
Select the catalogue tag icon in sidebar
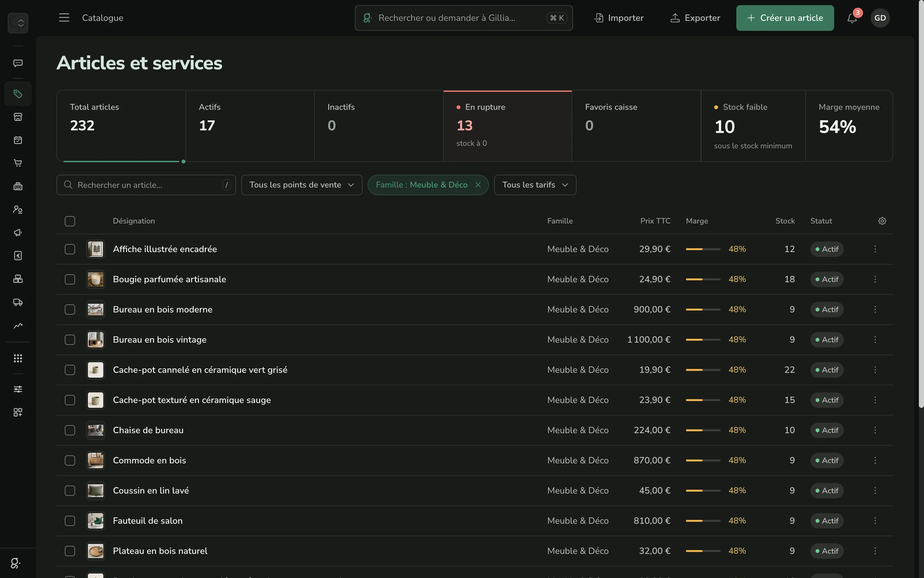[x=18, y=94]
